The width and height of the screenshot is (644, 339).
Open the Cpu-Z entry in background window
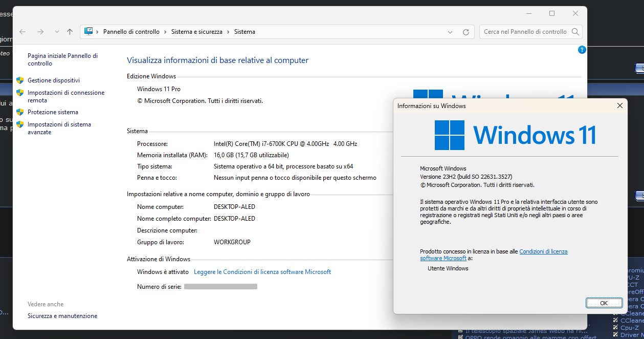pos(629,328)
